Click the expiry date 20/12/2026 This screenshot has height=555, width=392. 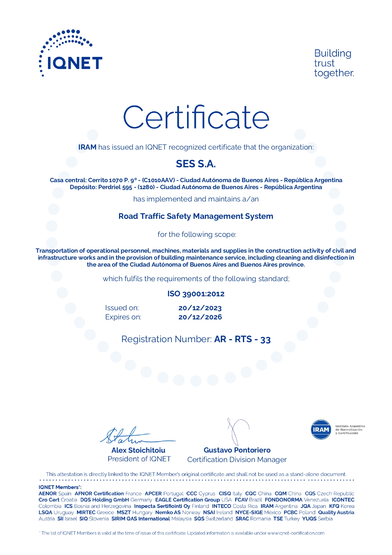pos(200,317)
